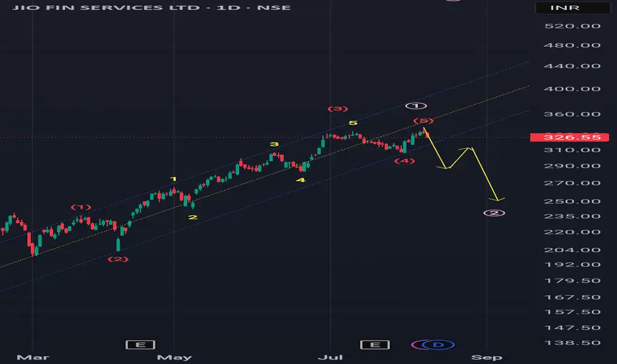617x364 pixels.
Task: Click the 220.00 price axis label
Action: (572, 232)
